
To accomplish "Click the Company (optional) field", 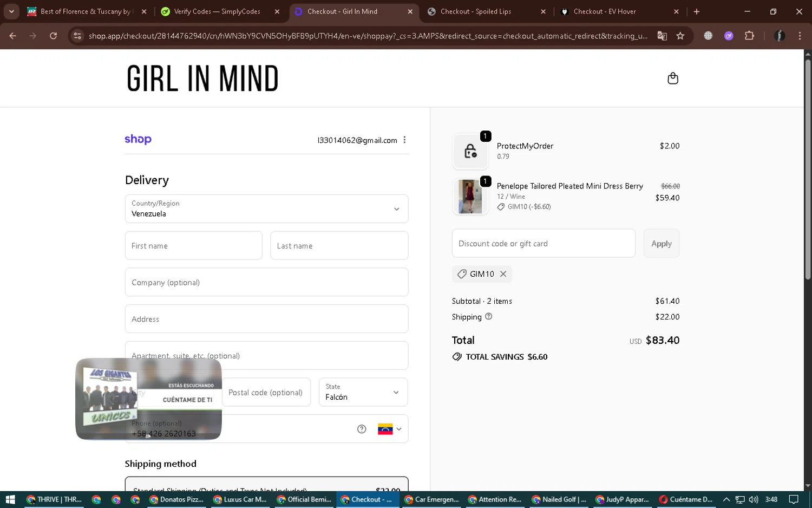I will point(266,282).
